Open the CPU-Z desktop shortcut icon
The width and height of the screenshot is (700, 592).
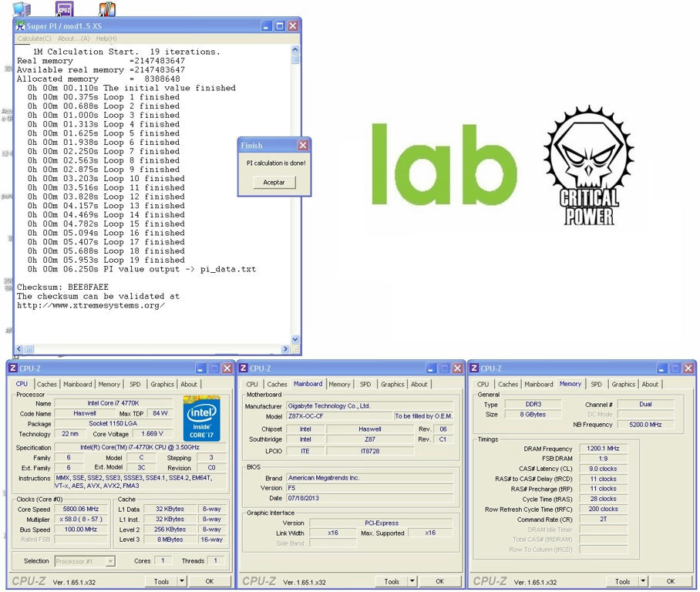[64, 9]
